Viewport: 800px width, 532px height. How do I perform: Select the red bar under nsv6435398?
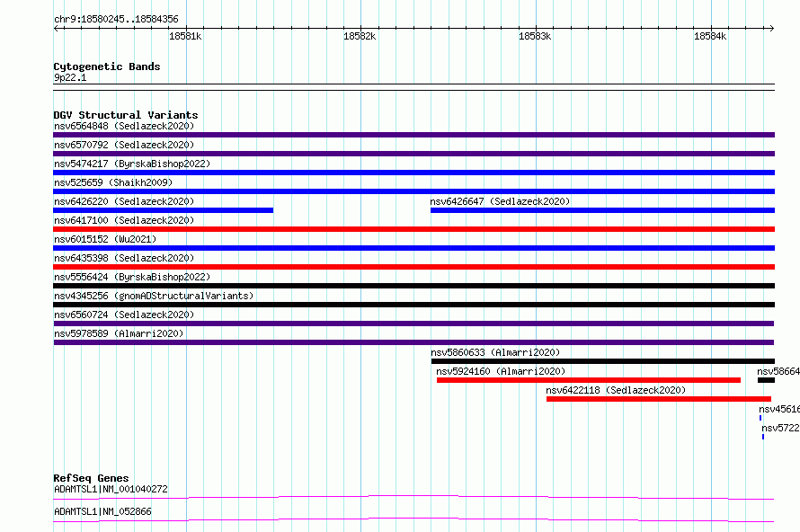pos(413,267)
